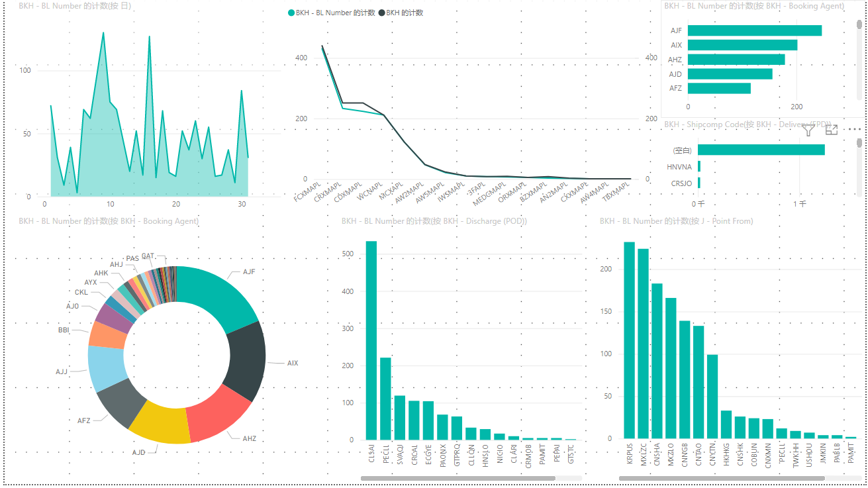Open more options ellipsis on Shipcomp chart
The image size is (868, 488).
pyautogui.click(x=854, y=130)
